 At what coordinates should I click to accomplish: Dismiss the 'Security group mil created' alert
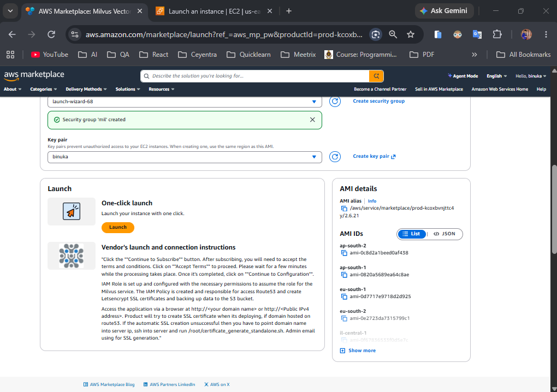point(312,120)
